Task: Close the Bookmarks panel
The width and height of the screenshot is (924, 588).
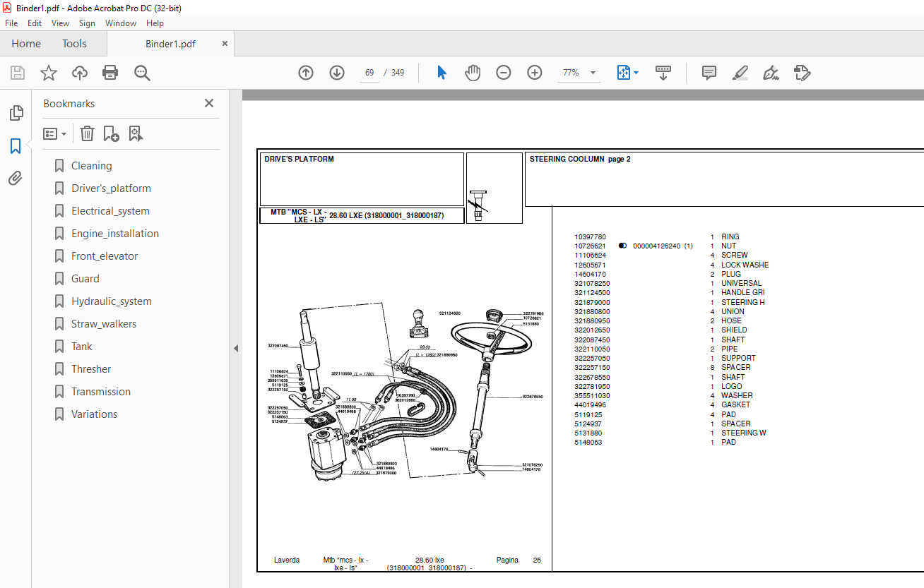Action: point(209,103)
